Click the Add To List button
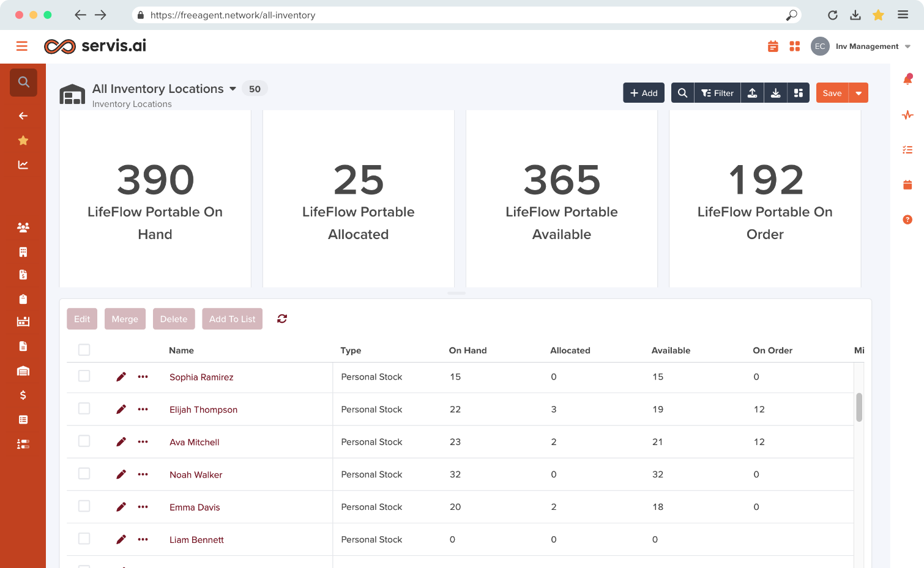The image size is (924, 568). (x=233, y=319)
